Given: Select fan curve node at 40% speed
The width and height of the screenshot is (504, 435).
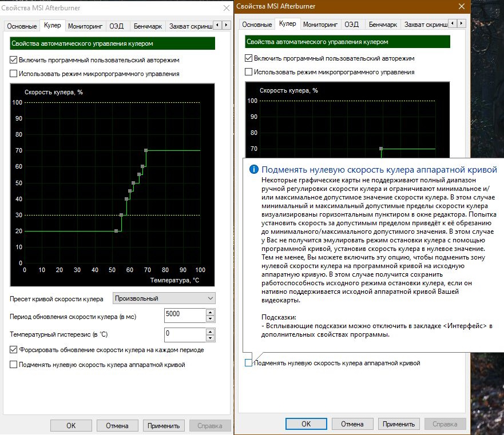Looking at the screenshot, I should [126, 199].
